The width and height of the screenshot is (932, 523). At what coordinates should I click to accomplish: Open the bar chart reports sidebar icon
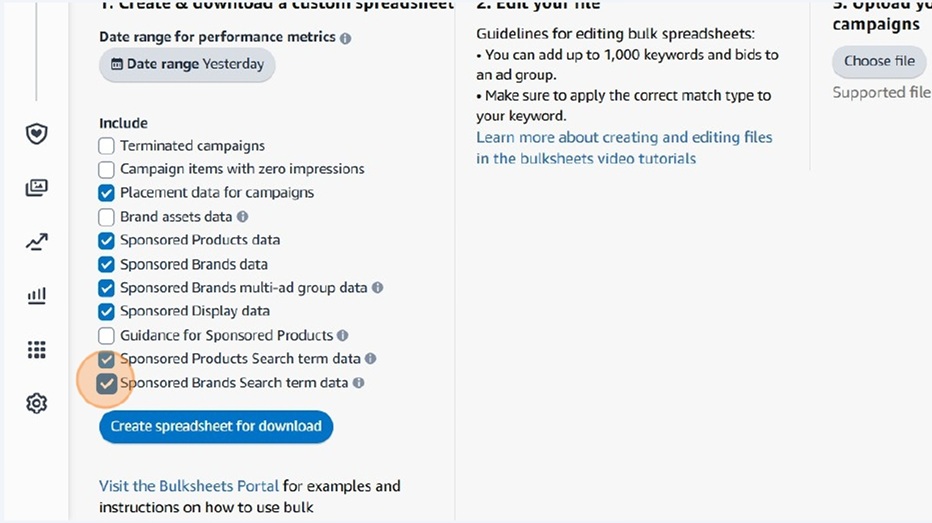click(x=36, y=295)
